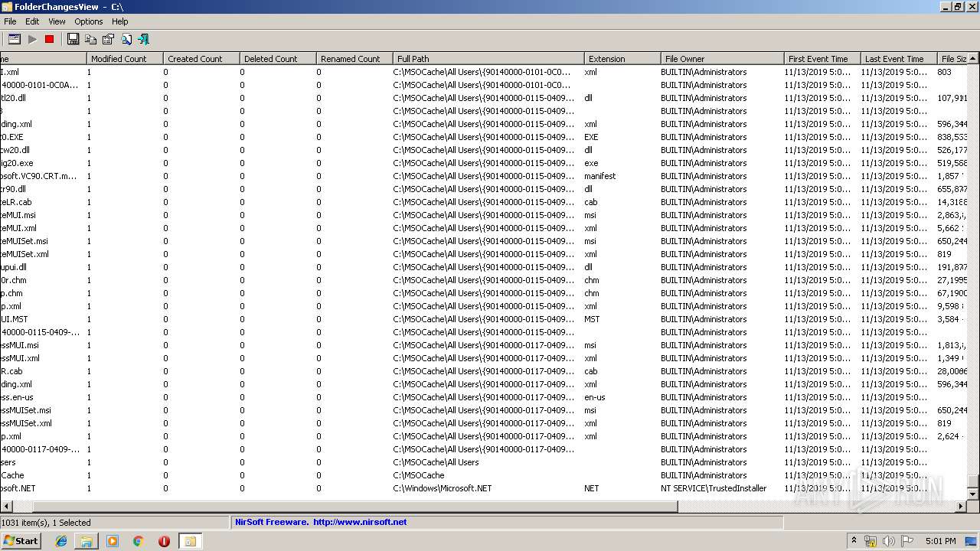
Task: Select the 'eLR.cab' file row
Action: 484,202
